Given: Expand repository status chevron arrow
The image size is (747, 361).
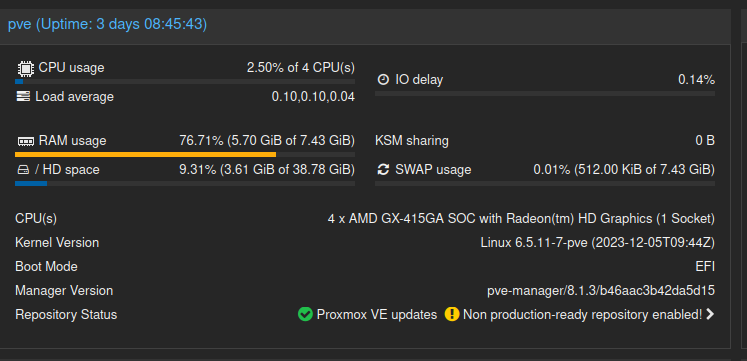Looking at the screenshot, I should 710,314.
